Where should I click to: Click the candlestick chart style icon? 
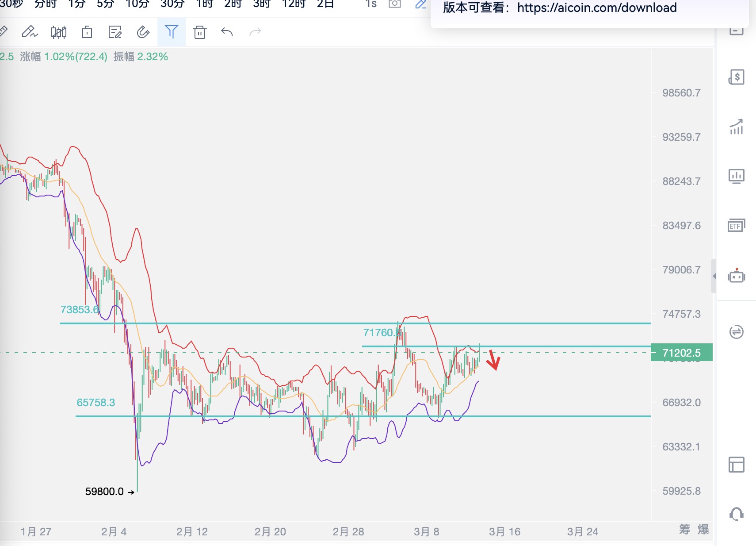(58, 32)
